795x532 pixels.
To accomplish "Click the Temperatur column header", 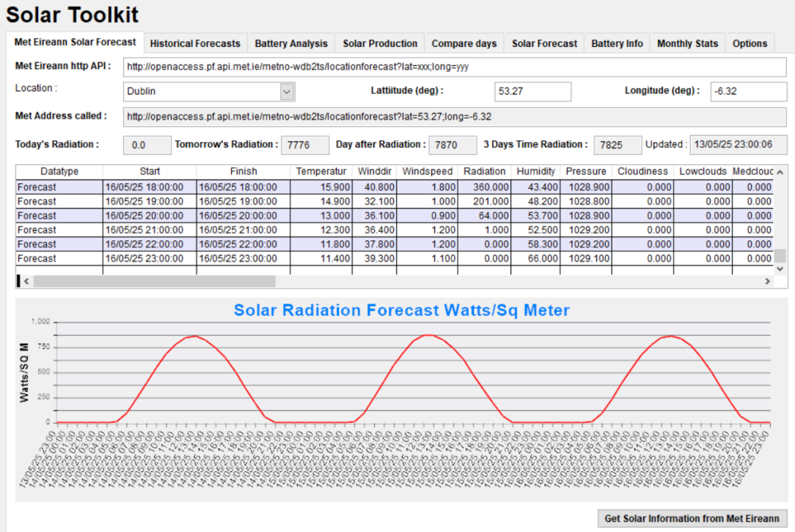I will pyautogui.click(x=321, y=171).
